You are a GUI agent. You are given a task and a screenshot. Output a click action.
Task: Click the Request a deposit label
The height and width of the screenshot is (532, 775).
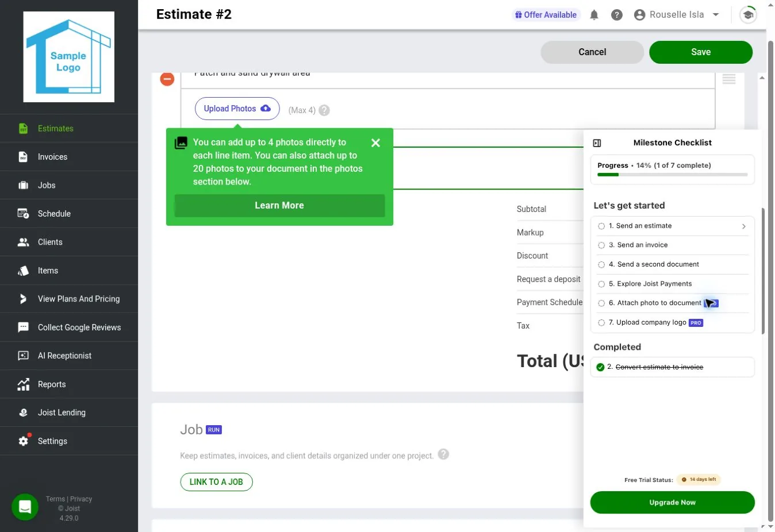click(548, 279)
